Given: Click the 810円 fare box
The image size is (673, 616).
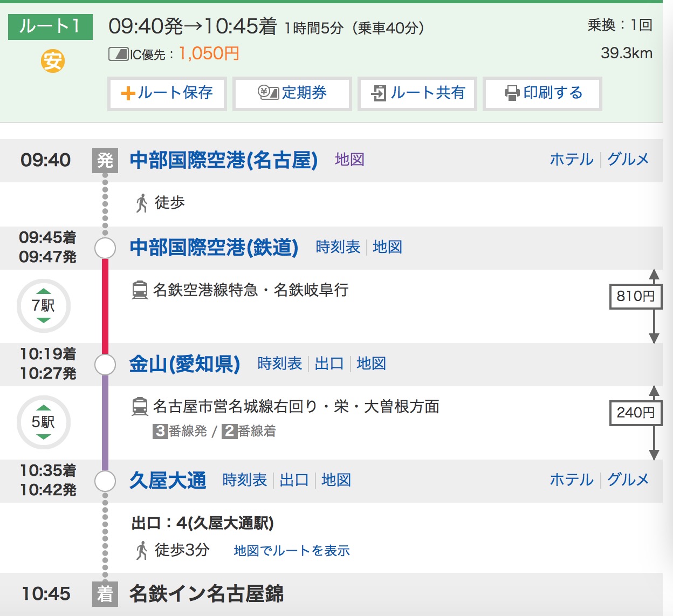Looking at the screenshot, I should pyautogui.click(x=635, y=296).
